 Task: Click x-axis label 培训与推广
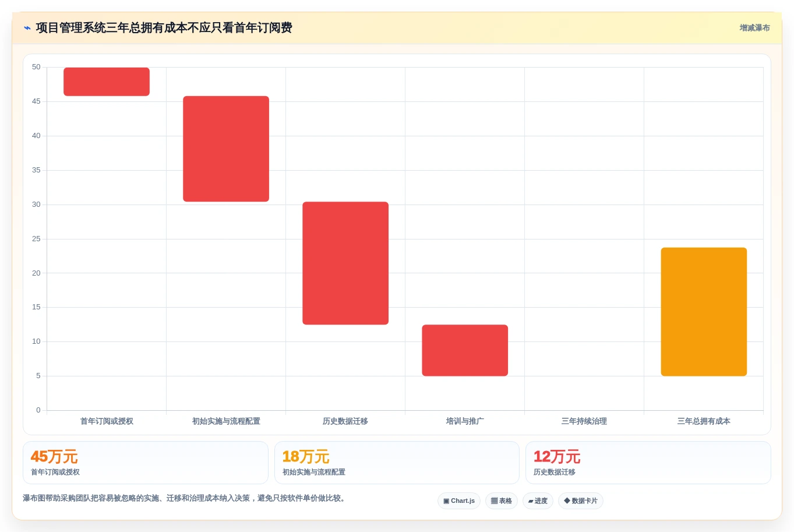(465, 421)
